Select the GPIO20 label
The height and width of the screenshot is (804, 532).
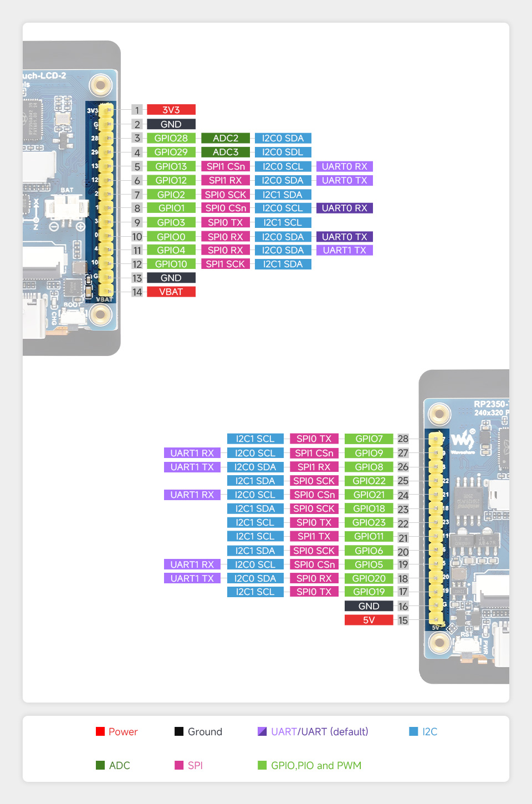[369, 578]
